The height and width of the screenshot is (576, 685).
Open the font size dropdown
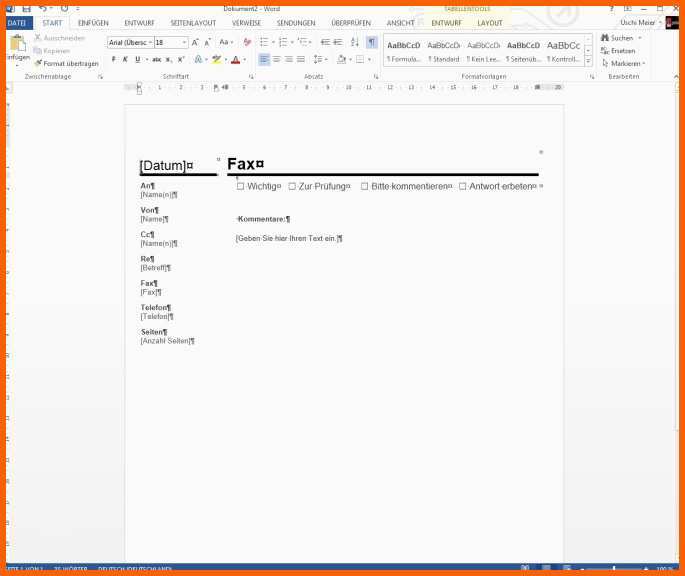(184, 42)
